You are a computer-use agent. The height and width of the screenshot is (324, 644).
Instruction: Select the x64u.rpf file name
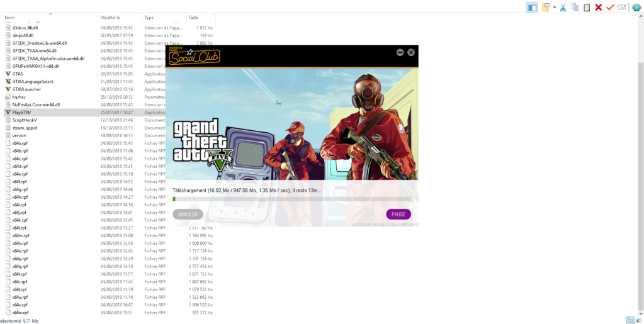click(20, 298)
